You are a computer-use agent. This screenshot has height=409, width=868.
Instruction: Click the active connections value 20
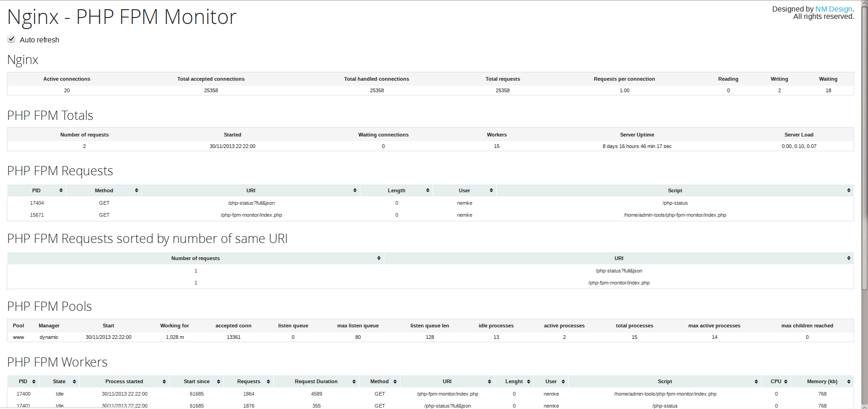[67, 90]
